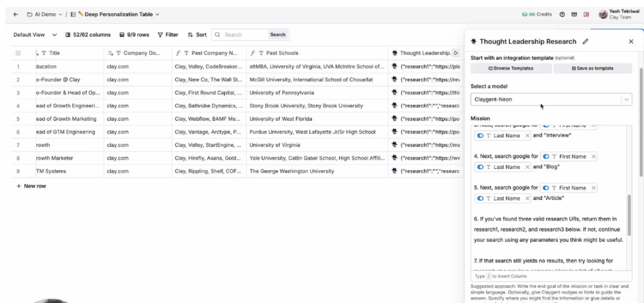Click into the table Search field

coord(245,35)
